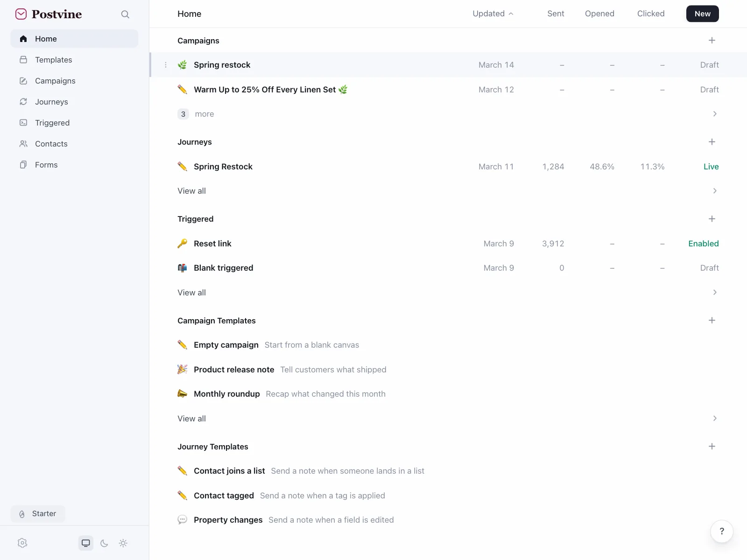
Task: Choose the Contact joins a list template
Action: click(x=448, y=471)
